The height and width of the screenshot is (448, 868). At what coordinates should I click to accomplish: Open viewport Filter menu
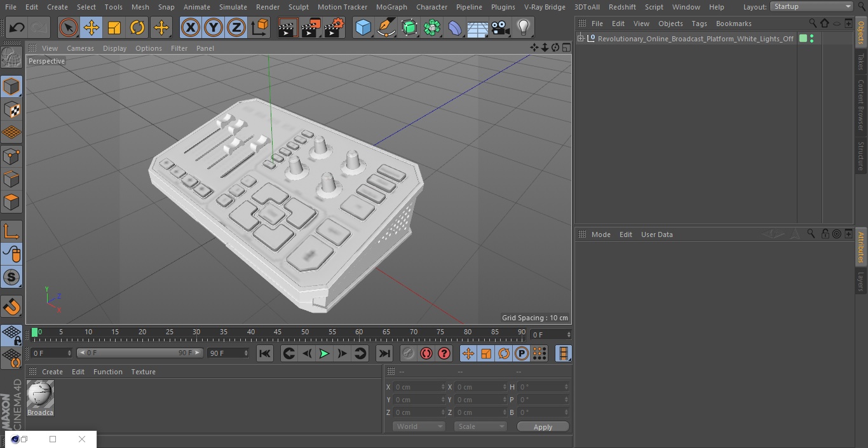click(x=179, y=48)
